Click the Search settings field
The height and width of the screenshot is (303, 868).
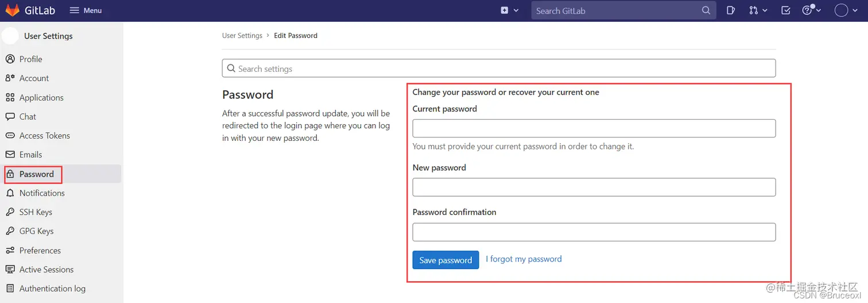[499, 68]
